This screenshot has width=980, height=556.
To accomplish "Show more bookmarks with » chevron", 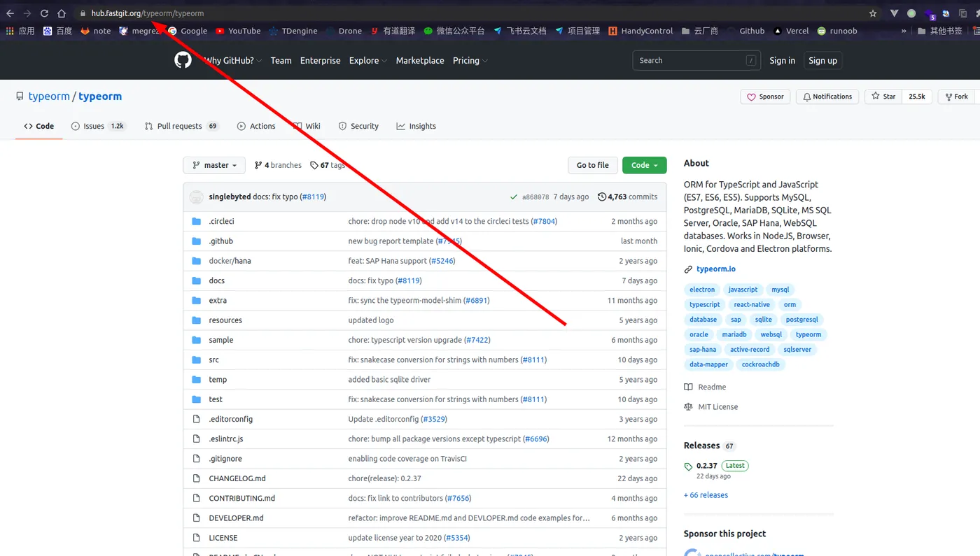I will pyautogui.click(x=904, y=31).
